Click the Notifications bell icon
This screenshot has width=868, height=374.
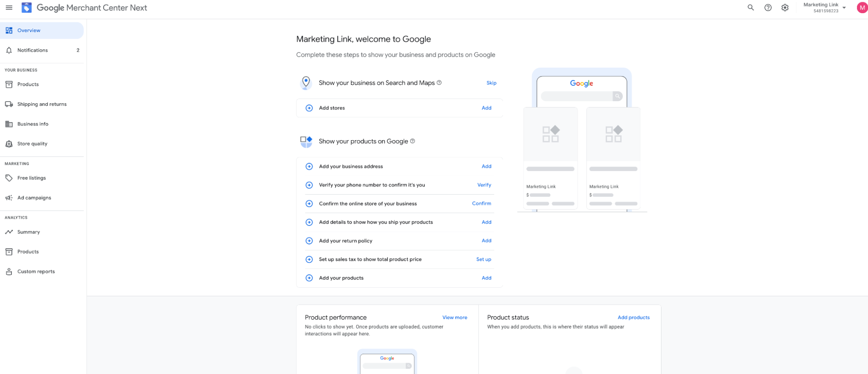click(x=9, y=50)
